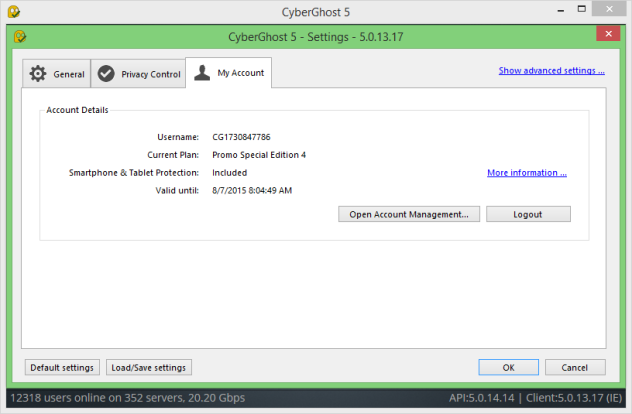Click the Username: label
Viewport: 632px width, 414px height.
click(x=178, y=137)
